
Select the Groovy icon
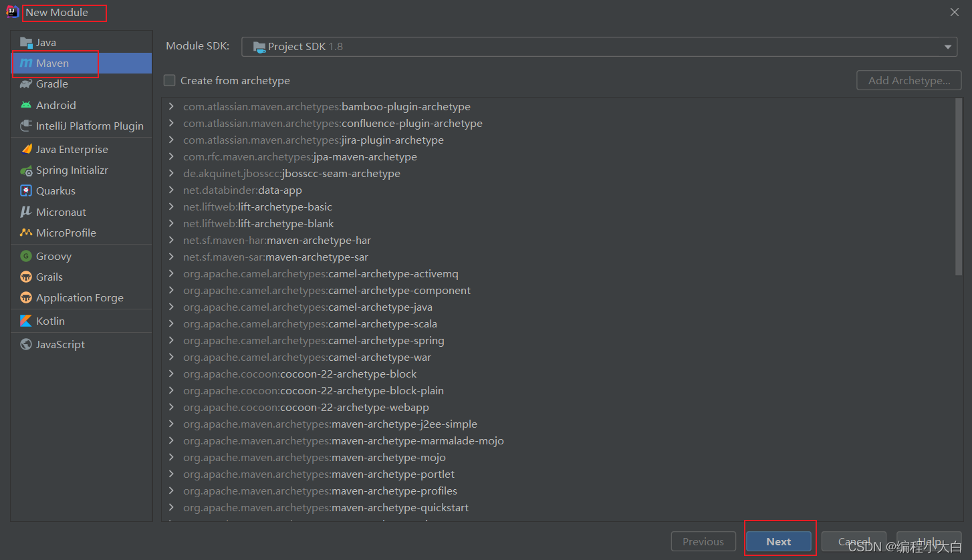[26, 256]
